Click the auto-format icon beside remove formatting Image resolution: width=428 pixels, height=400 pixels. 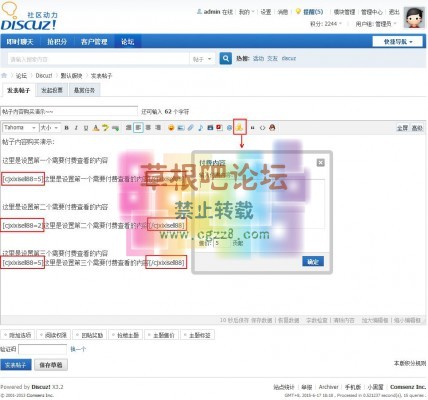point(115,128)
